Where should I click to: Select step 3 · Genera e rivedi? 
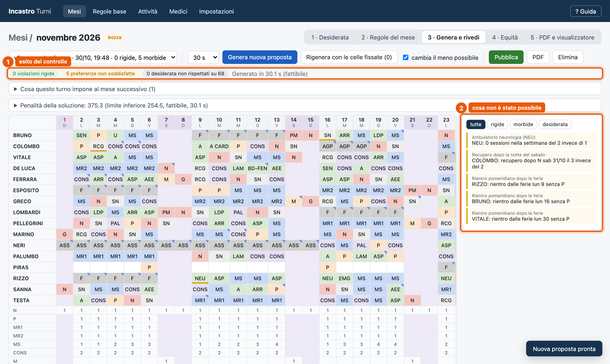pyautogui.click(x=454, y=37)
